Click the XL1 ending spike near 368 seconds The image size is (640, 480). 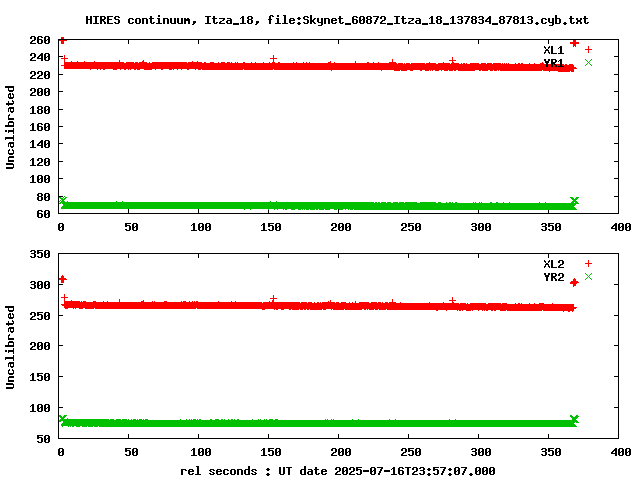[x=574, y=43]
